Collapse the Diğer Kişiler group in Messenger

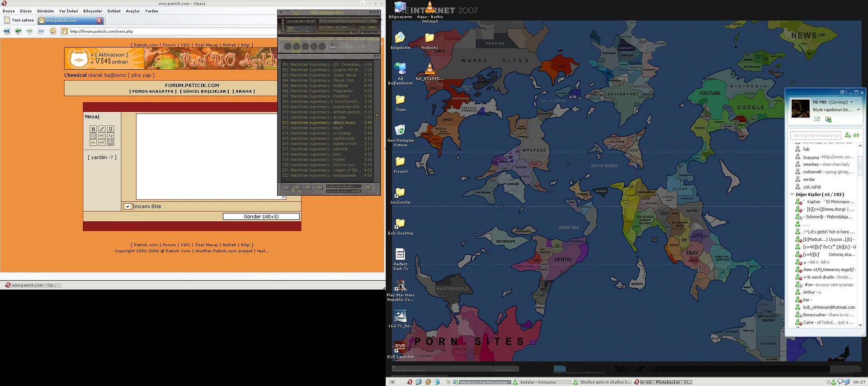pyautogui.click(x=792, y=194)
